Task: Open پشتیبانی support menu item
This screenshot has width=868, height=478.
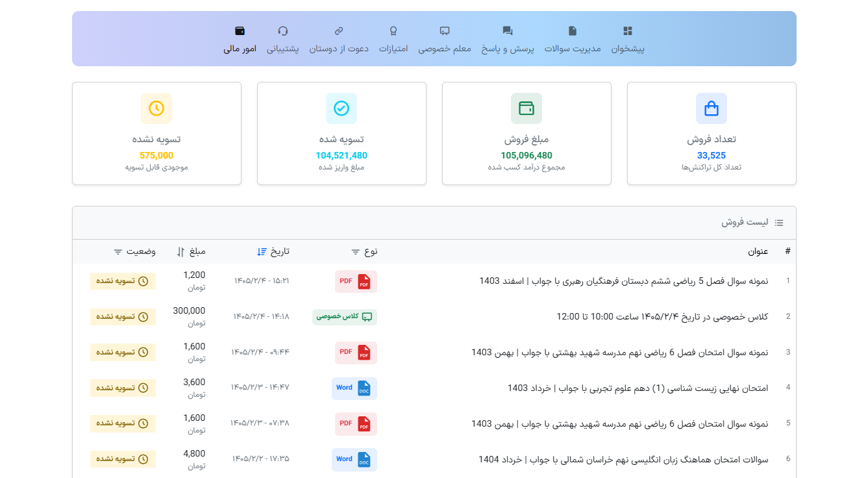Action: coord(283,40)
